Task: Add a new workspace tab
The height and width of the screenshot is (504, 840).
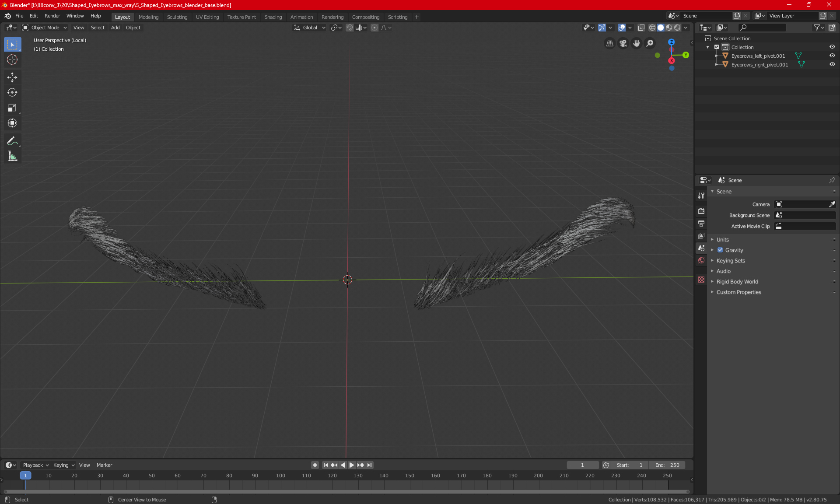Action: pos(416,17)
